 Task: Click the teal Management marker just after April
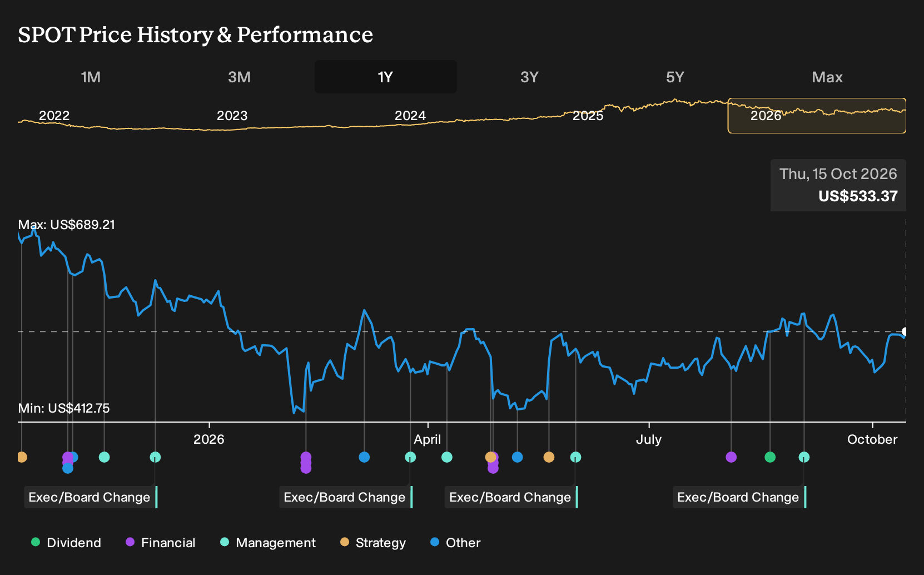(446, 457)
